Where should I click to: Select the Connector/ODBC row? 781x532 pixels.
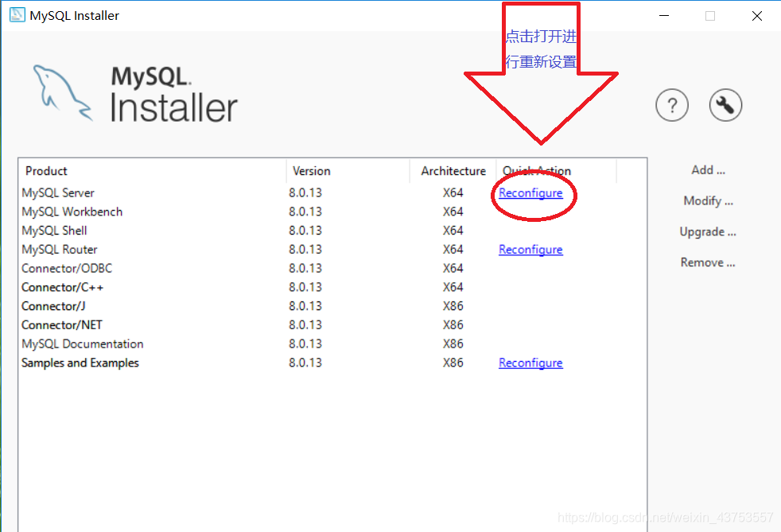pos(332,269)
